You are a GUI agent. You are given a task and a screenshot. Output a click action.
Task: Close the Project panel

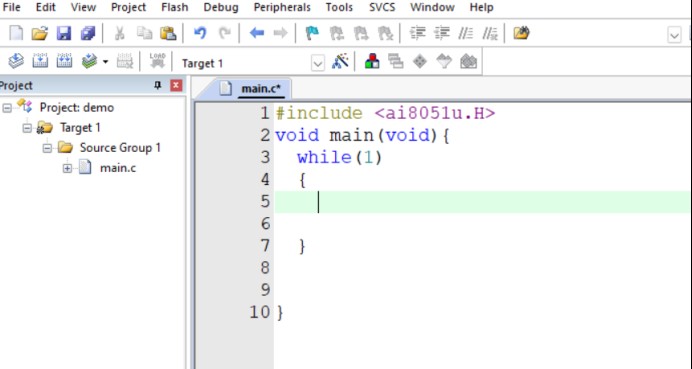point(176,85)
